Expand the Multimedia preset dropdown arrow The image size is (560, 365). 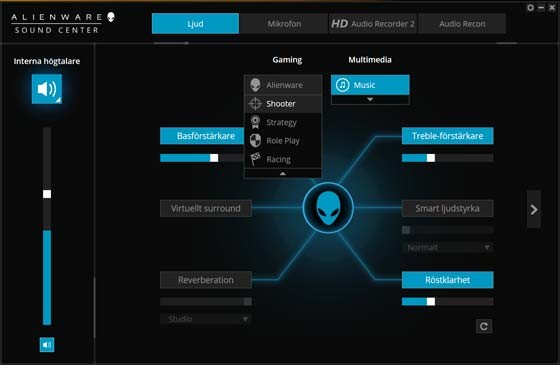pos(370,100)
